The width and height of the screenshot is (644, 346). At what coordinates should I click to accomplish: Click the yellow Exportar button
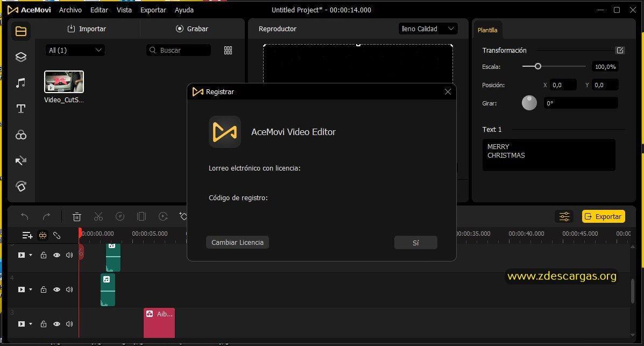pyautogui.click(x=603, y=216)
